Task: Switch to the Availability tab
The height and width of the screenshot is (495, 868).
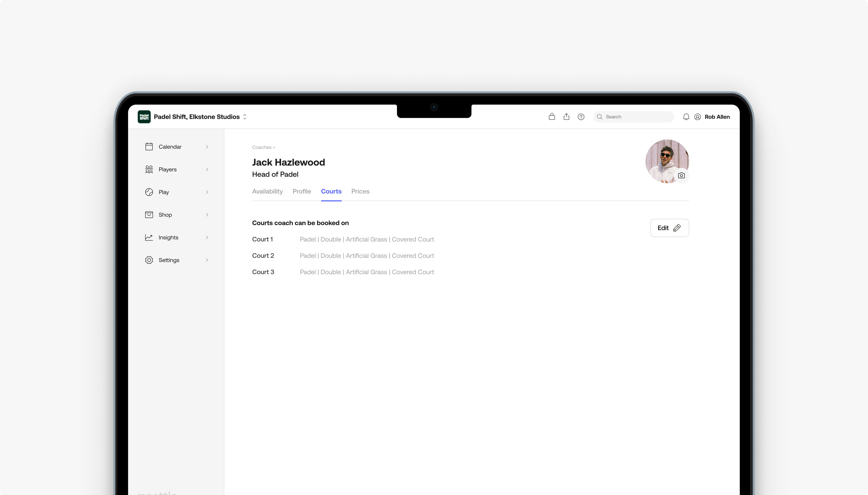Action: (x=267, y=191)
